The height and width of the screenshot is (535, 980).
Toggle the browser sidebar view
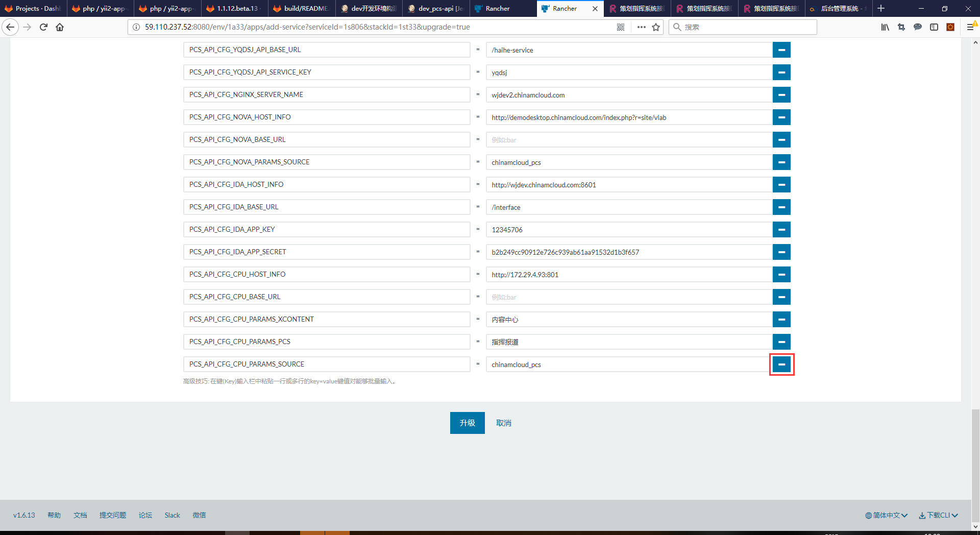tap(934, 27)
